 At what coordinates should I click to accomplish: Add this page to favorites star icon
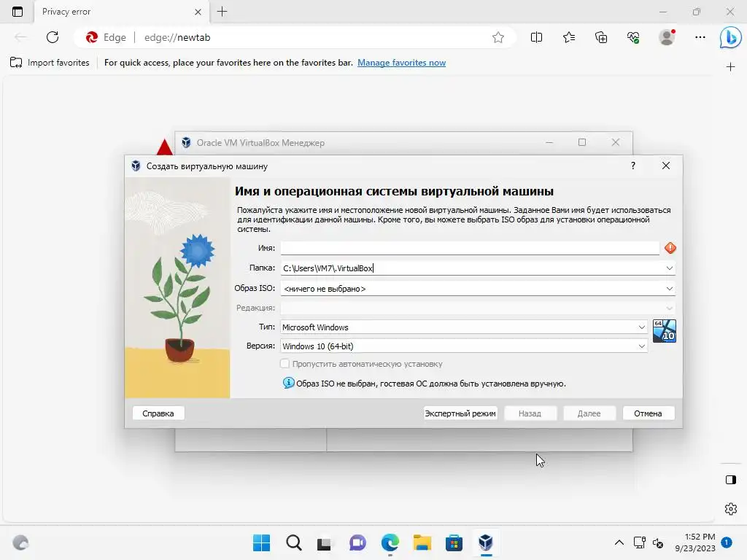(x=498, y=37)
